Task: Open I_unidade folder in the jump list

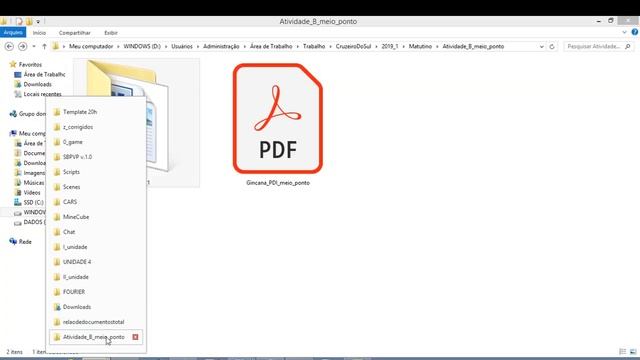Action: point(96,247)
